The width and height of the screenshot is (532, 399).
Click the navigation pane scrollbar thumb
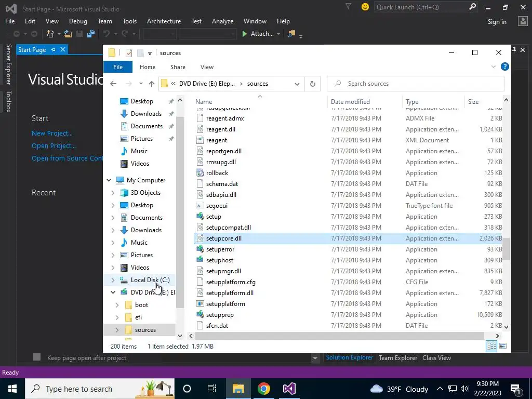point(180,212)
